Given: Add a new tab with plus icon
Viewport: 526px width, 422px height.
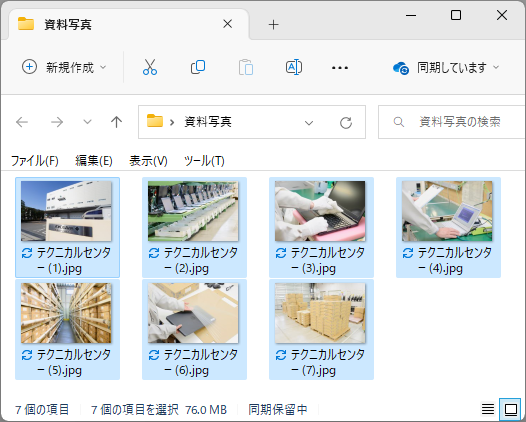Looking at the screenshot, I should point(273,24).
